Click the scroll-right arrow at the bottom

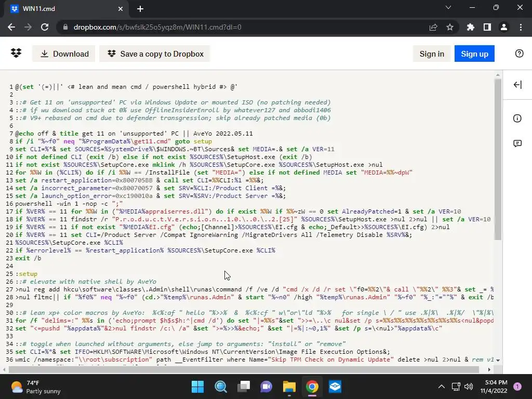coord(489,369)
